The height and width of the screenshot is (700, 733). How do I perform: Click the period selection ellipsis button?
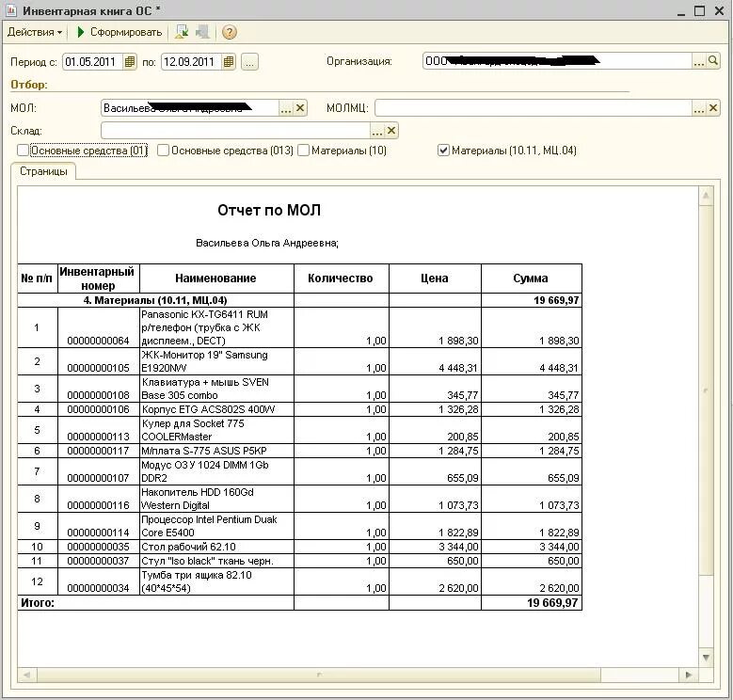(249, 62)
